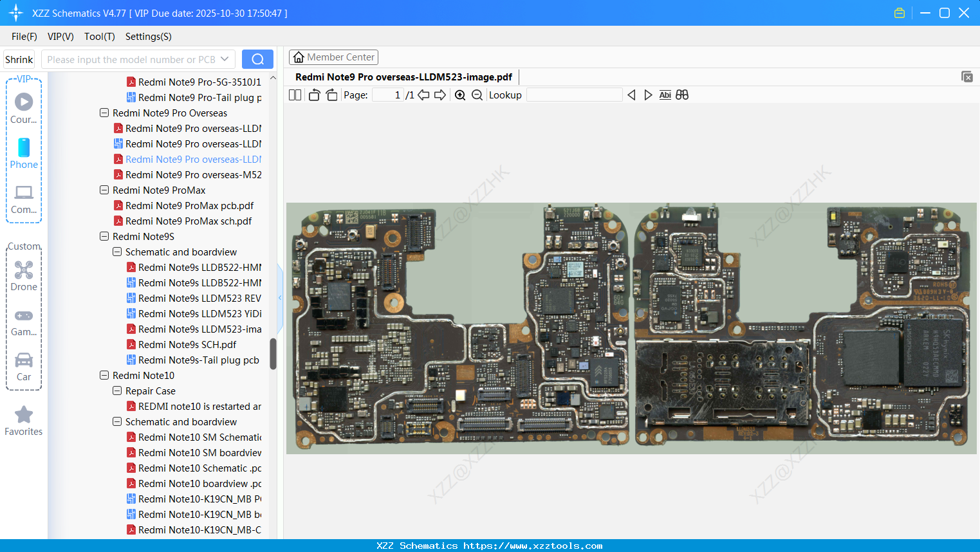The image size is (980, 552).
Task: Collapse the Repair Case folder
Action: [x=117, y=391]
